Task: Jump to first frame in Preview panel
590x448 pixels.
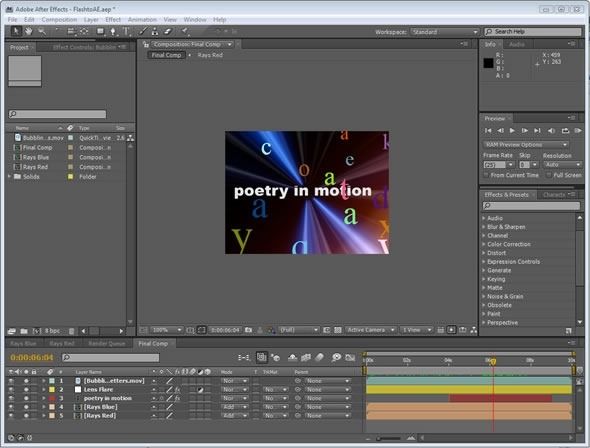Action: click(488, 131)
